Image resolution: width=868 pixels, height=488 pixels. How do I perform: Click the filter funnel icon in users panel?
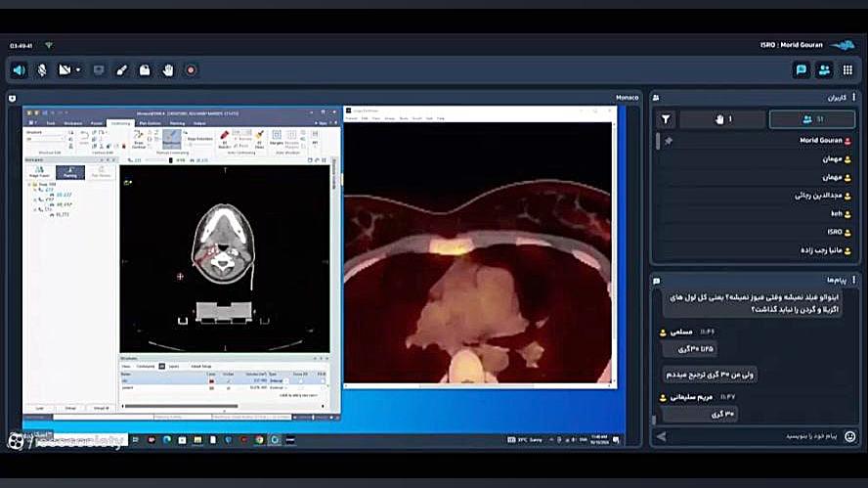[x=666, y=119]
